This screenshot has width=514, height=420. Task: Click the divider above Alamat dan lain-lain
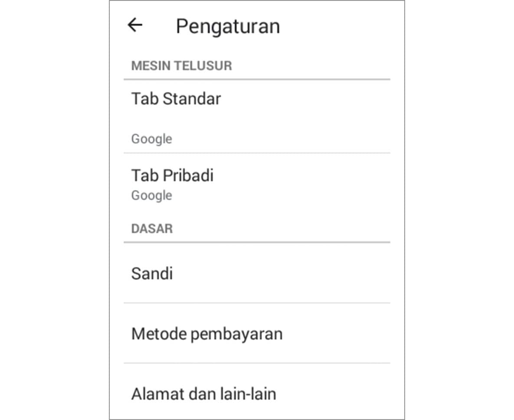pos(257,363)
